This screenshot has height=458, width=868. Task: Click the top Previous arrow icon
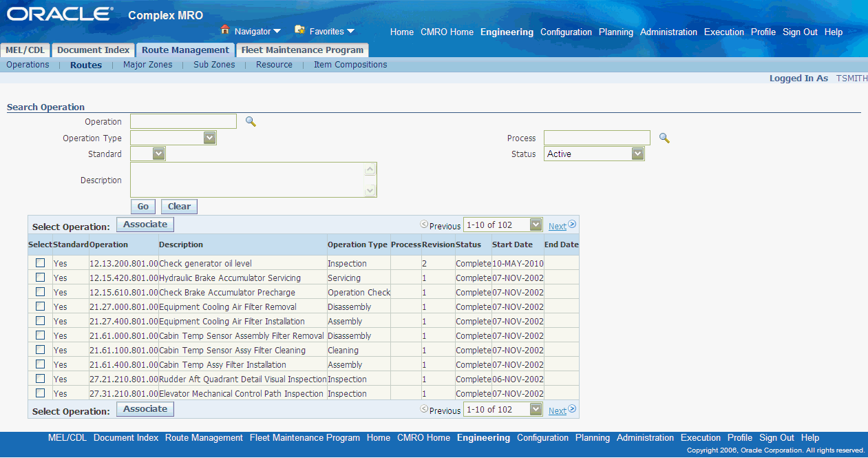424,225
